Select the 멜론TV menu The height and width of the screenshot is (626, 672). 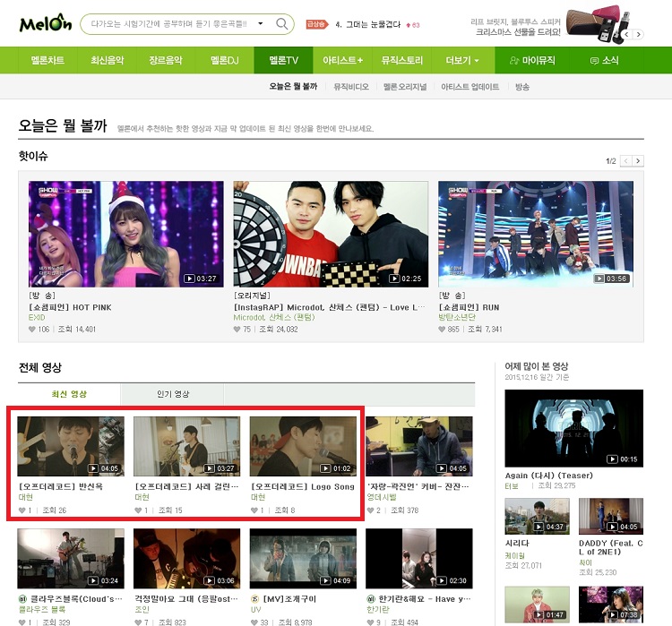coord(283,60)
